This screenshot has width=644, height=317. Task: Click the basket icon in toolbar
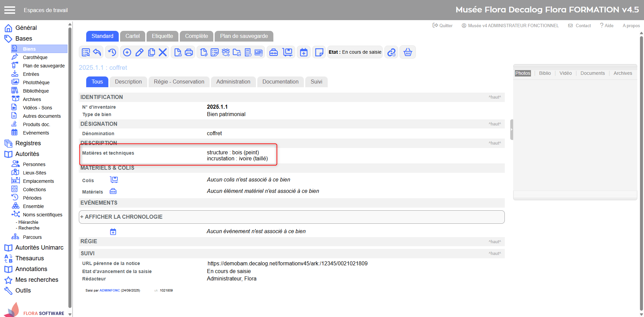coord(408,52)
